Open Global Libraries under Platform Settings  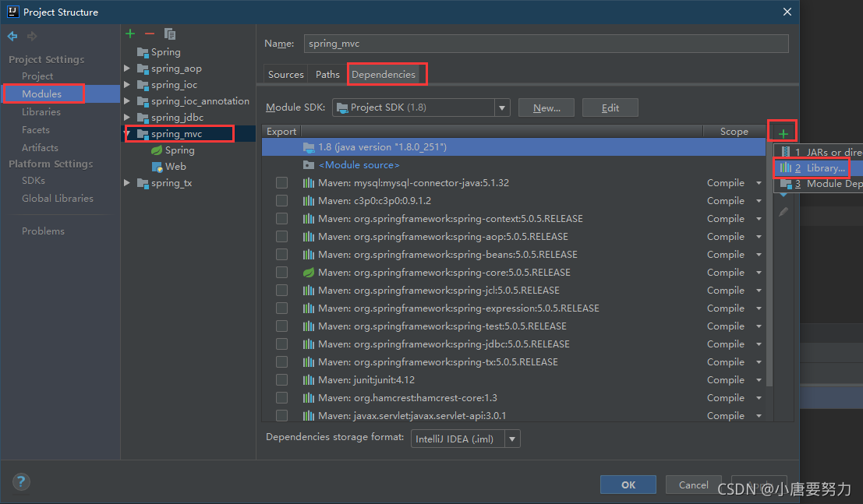[x=58, y=198]
